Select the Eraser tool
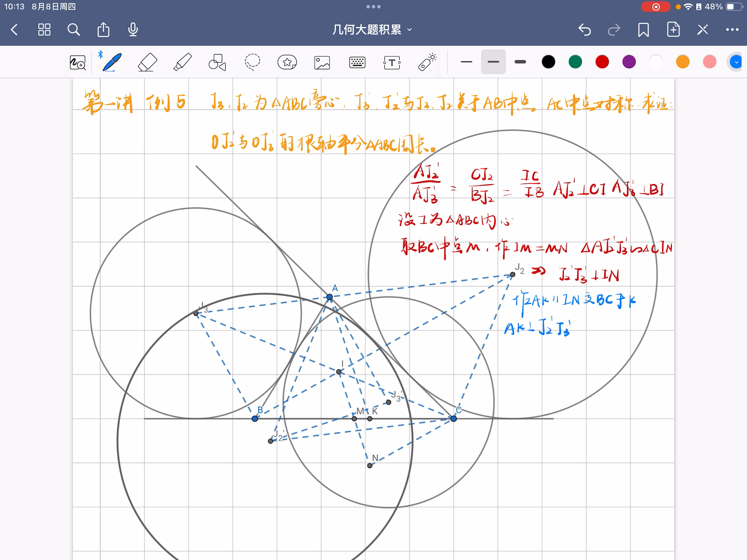747x560 pixels. click(147, 62)
